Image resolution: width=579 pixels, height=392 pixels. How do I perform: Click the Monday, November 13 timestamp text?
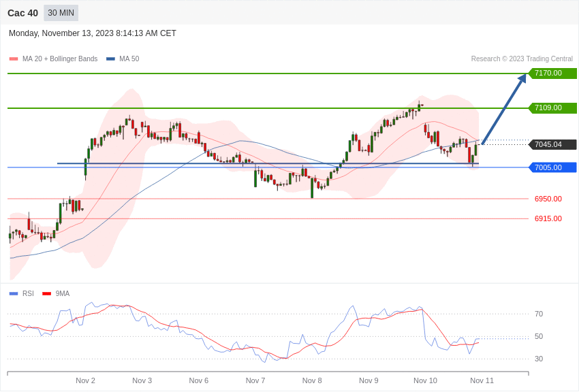pyautogui.click(x=93, y=33)
